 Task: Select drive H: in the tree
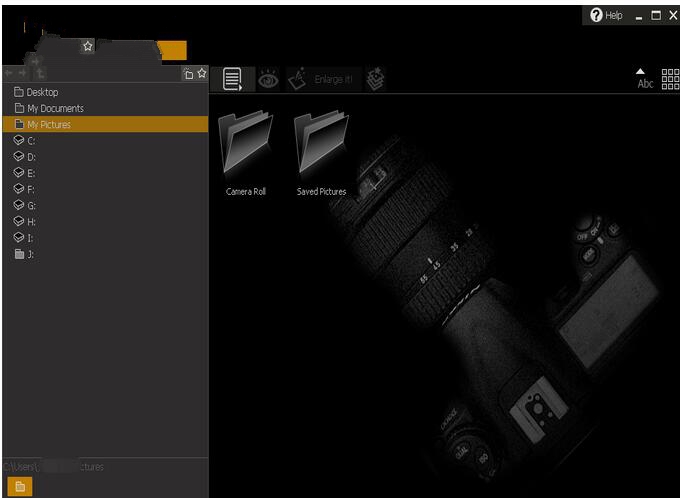click(x=105, y=222)
